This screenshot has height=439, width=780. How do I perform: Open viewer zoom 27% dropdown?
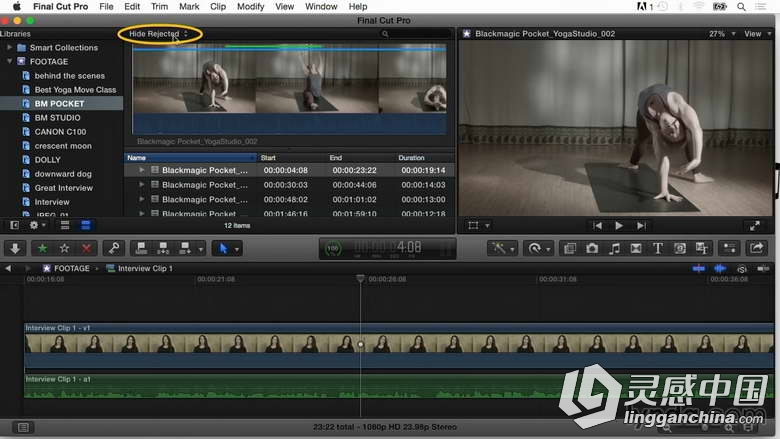(722, 34)
